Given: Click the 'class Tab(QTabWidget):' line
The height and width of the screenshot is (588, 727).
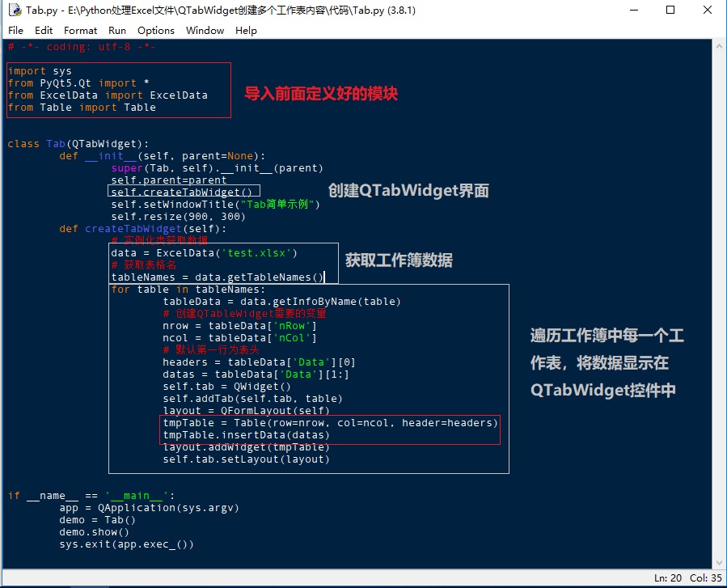Looking at the screenshot, I should tap(78, 144).
